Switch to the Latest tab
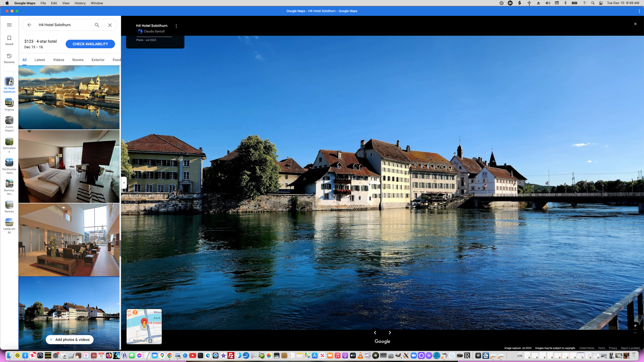 [x=40, y=60]
